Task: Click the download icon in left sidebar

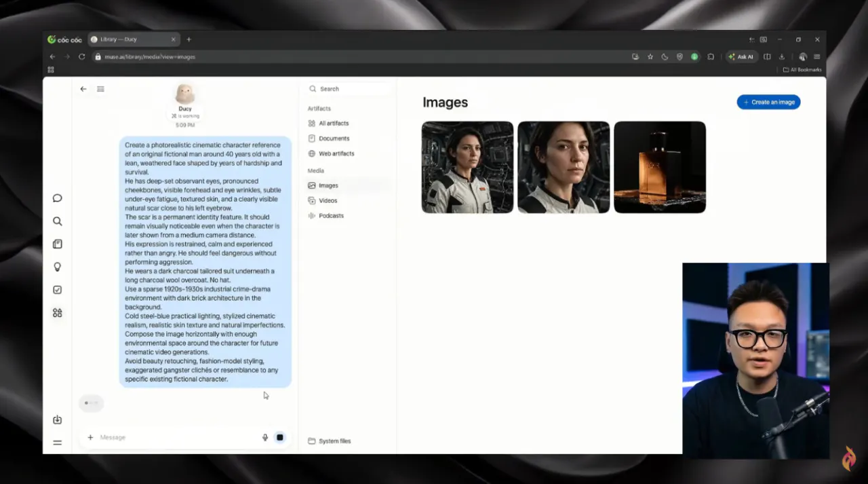Action: [x=58, y=420]
